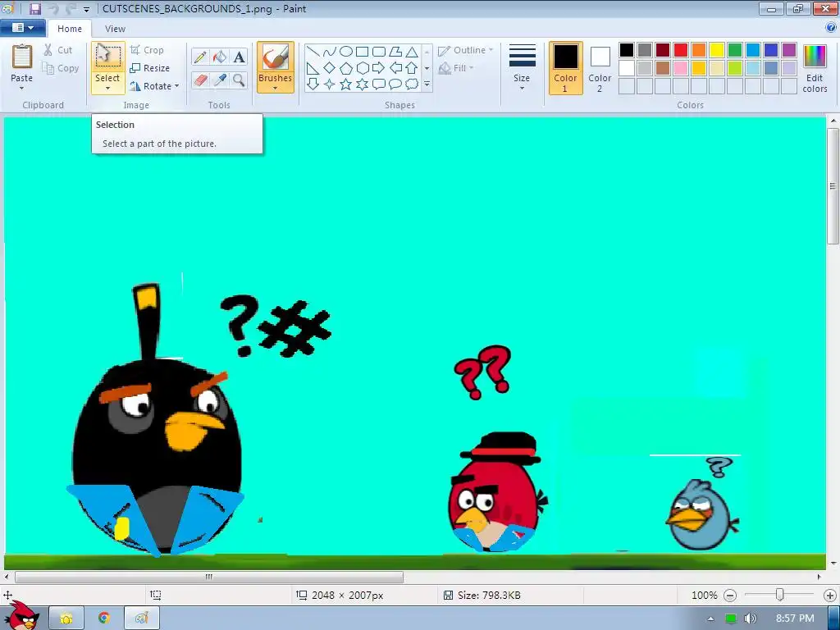
Task: Choose the Right arrow shape
Action: [x=379, y=68]
